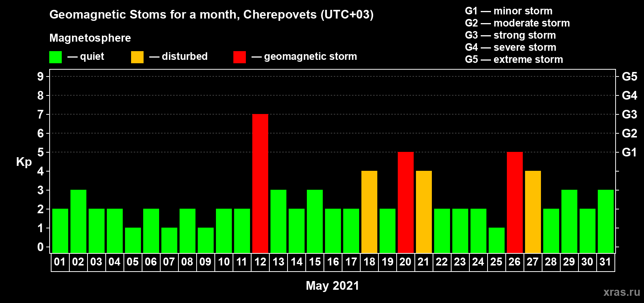
Task: Click the date label 09
Action: [205, 262]
